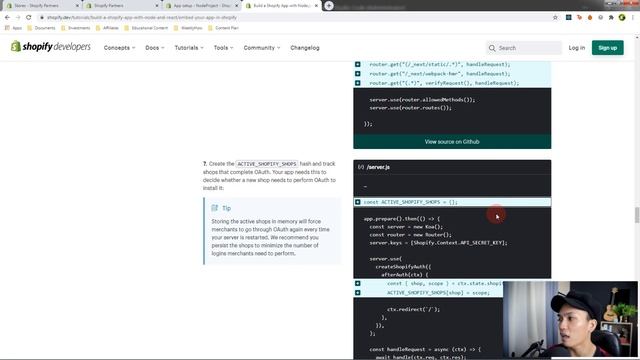This screenshot has width=640, height=360.
Task: Click the code file icon beside /server.js
Action: pyautogui.click(x=361, y=167)
